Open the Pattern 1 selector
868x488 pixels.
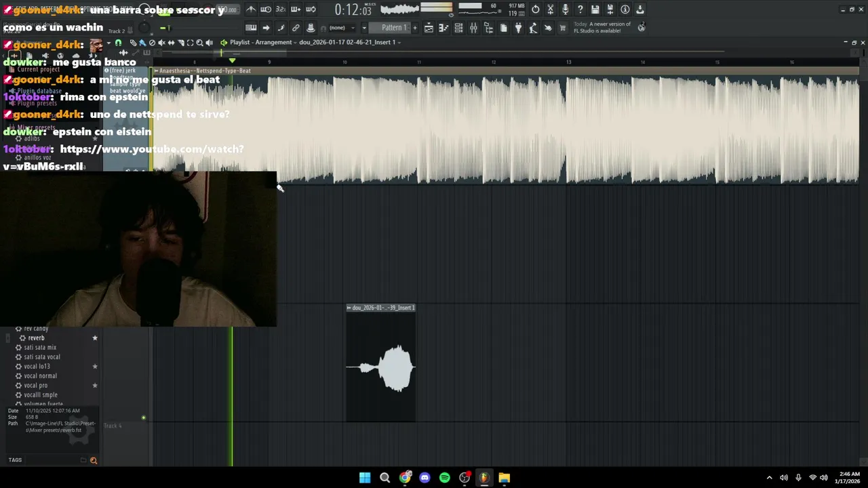391,28
